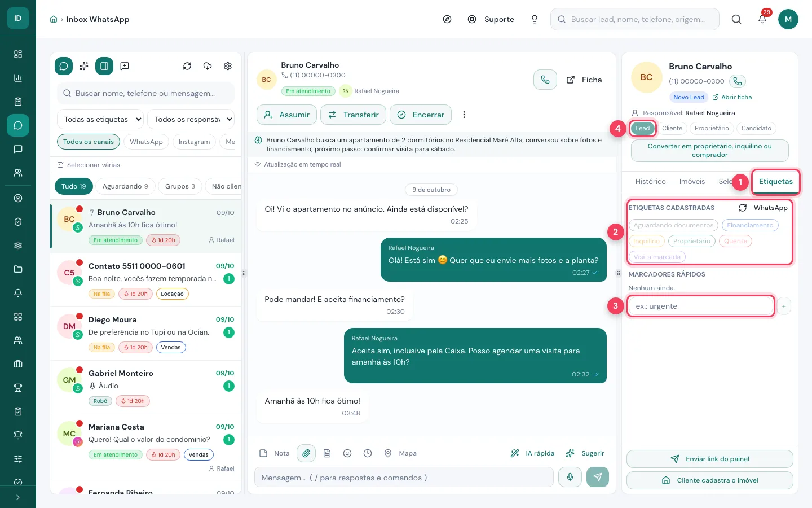The height and width of the screenshot is (508, 812).
Task: Open the Todas as etiquetas dropdown
Action: [x=100, y=119]
